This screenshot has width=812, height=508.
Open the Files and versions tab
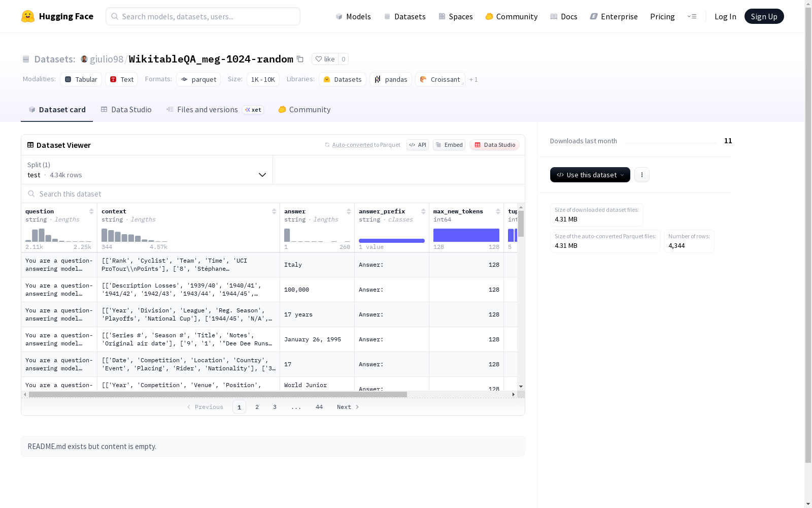[215, 110]
